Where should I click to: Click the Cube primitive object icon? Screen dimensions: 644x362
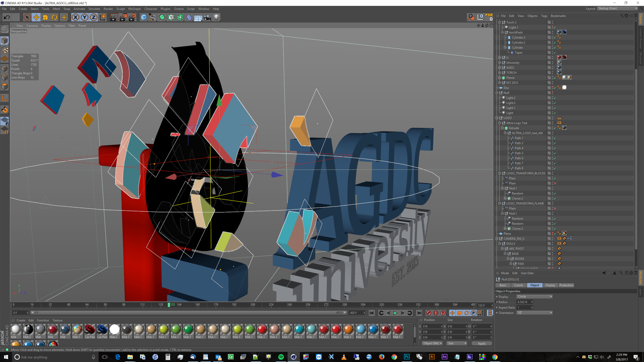point(144,17)
